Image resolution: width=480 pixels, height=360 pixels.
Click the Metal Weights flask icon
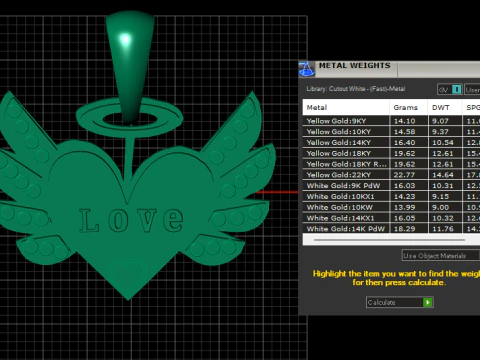pos(306,69)
